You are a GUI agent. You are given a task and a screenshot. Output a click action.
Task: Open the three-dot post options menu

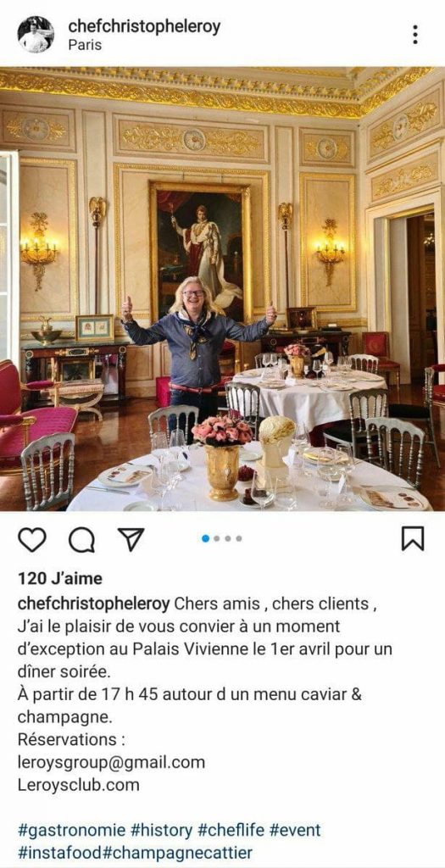point(415,34)
